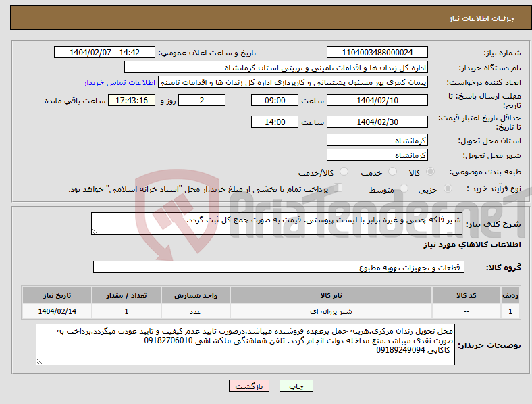The width and height of the screenshot is (532, 404).
Task: Click the resize handle of buyer notes textarea
Action: [x=39, y=362]
